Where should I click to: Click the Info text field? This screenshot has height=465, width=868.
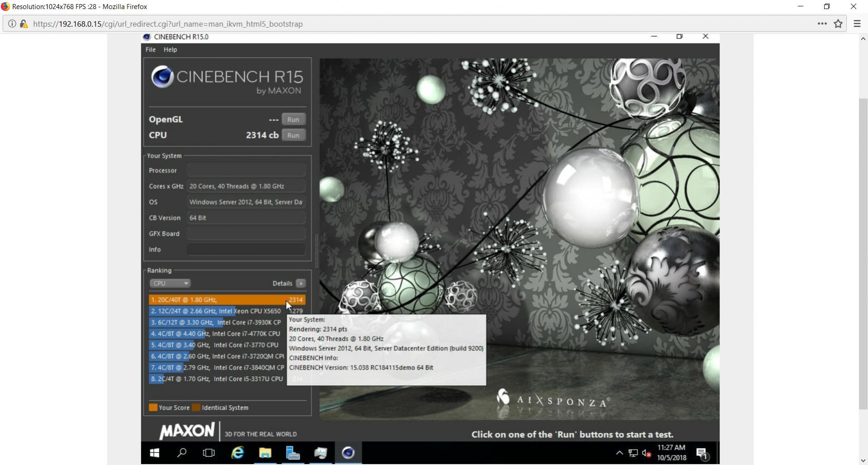(246, 250)
